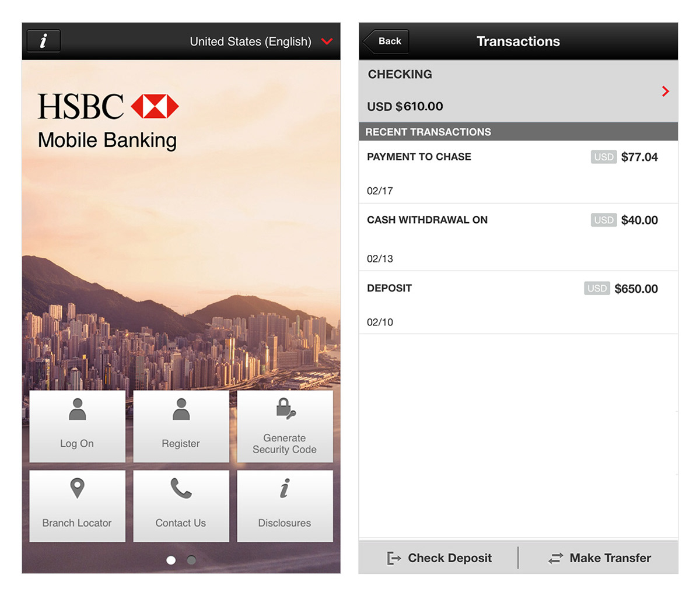Screen dimensions: 700x596
Task: Select the PAYMENT TO CHASE transaction
Action: point(518,172)
